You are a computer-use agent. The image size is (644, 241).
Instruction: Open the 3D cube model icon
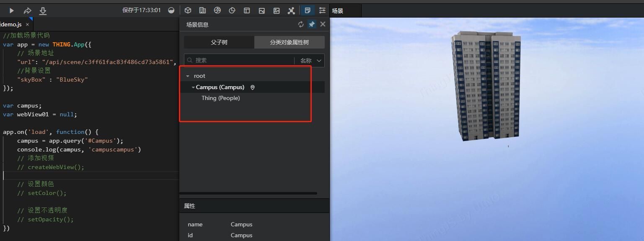pyautogui.click(x=188, y=10)
